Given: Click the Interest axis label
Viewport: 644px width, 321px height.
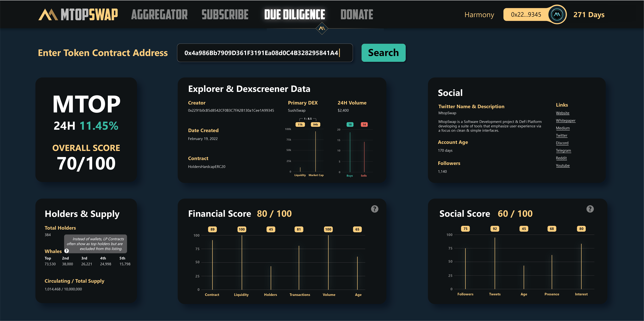Looking at the screenshot, I should point(581,294).
